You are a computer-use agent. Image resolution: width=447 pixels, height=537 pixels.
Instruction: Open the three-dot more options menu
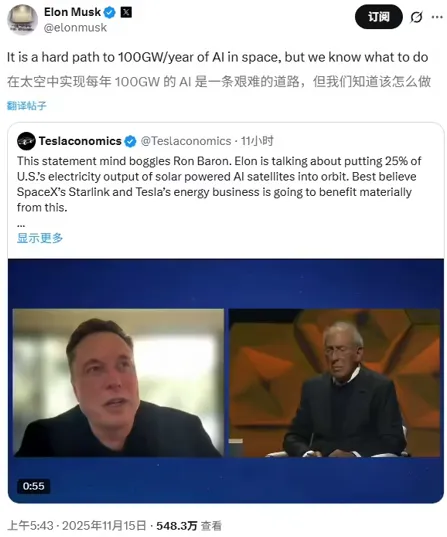click(x=437, y=17)
